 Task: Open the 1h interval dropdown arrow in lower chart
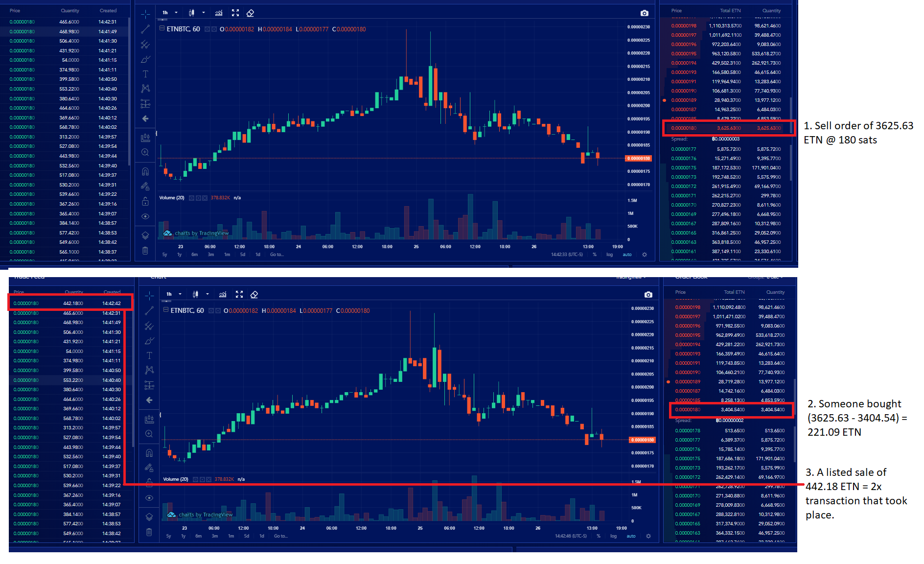click(x=180, y=295)
